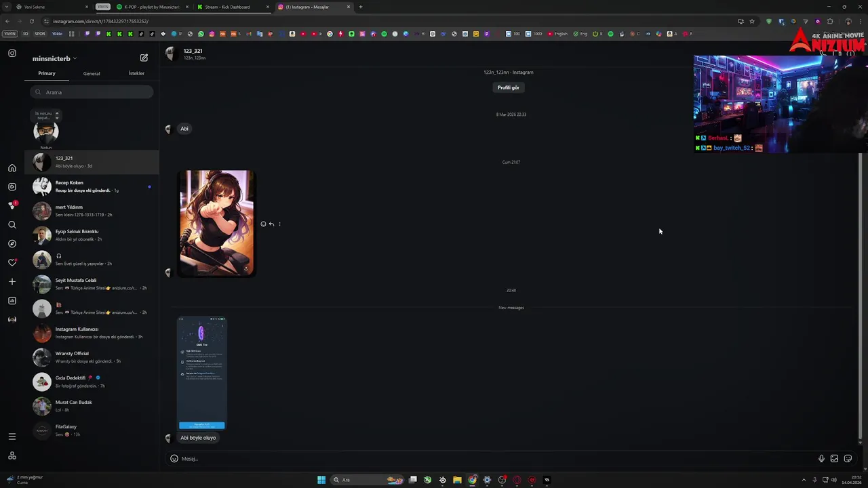Open Notifications heart icon
Image resolution: width=868 pixels, height=488 pixels.
click(x=12, y=262)
